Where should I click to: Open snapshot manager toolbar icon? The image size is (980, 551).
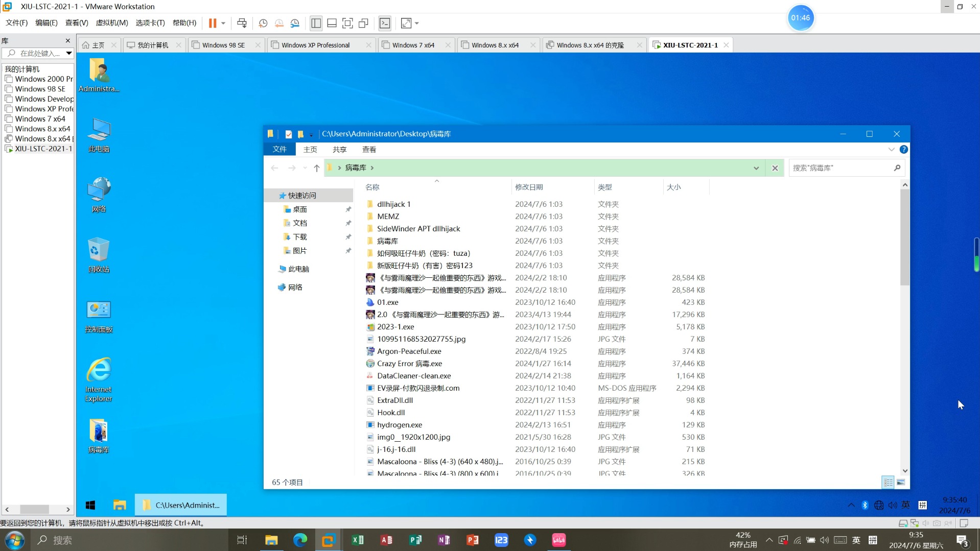click(x=295, y=23)
